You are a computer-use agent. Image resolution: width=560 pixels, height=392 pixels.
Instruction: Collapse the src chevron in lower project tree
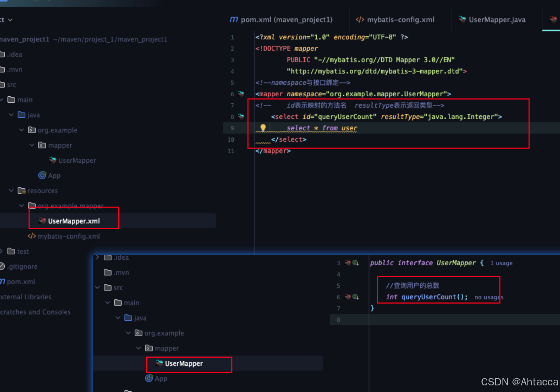(x=97, y=287)
